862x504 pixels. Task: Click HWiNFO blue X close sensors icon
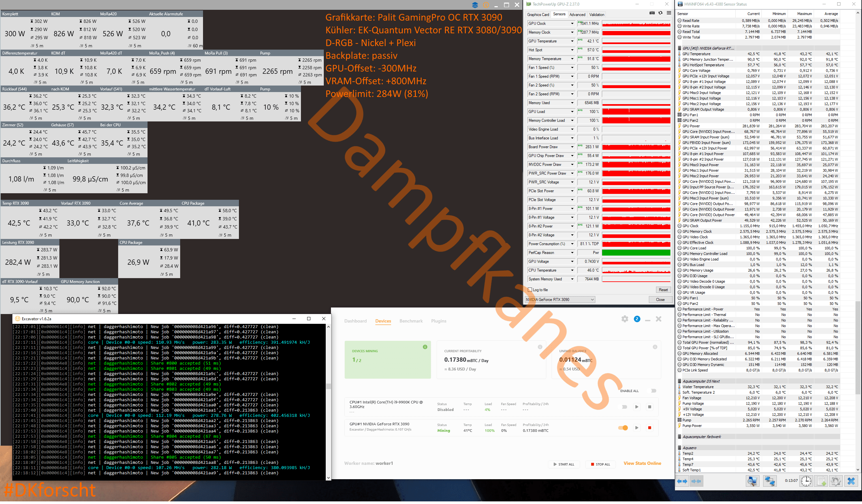[x=852, y=481]
